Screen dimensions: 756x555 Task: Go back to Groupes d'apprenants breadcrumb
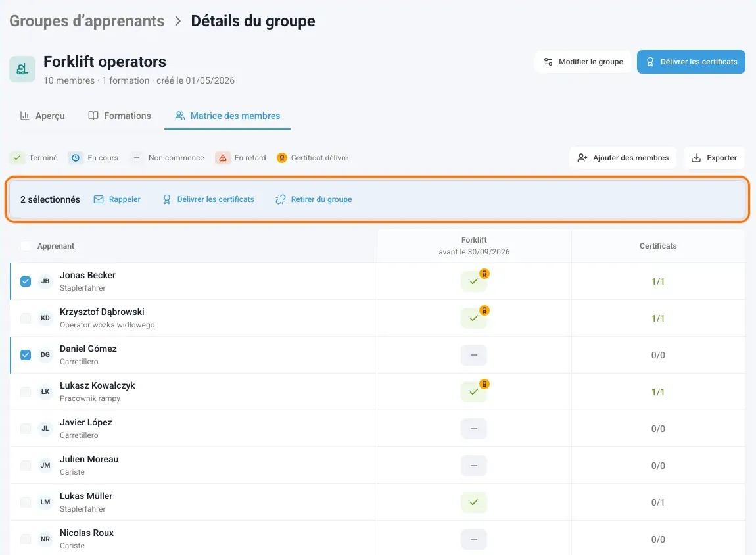(87, 21)
